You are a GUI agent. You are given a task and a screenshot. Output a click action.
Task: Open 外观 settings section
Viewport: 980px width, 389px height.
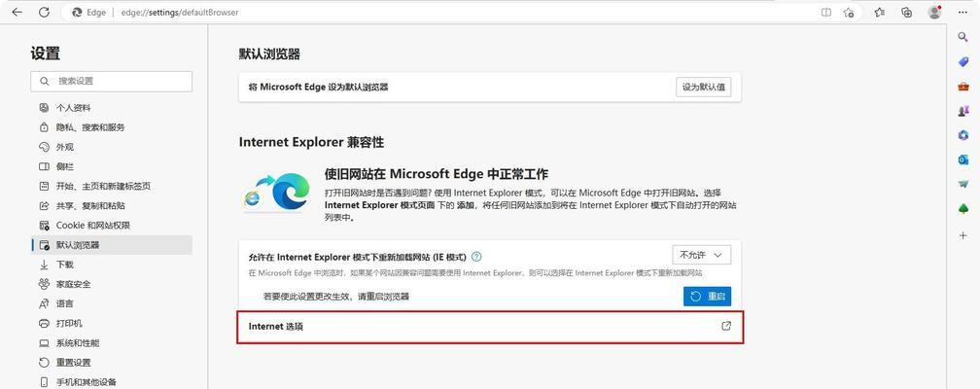pos(112,147)
